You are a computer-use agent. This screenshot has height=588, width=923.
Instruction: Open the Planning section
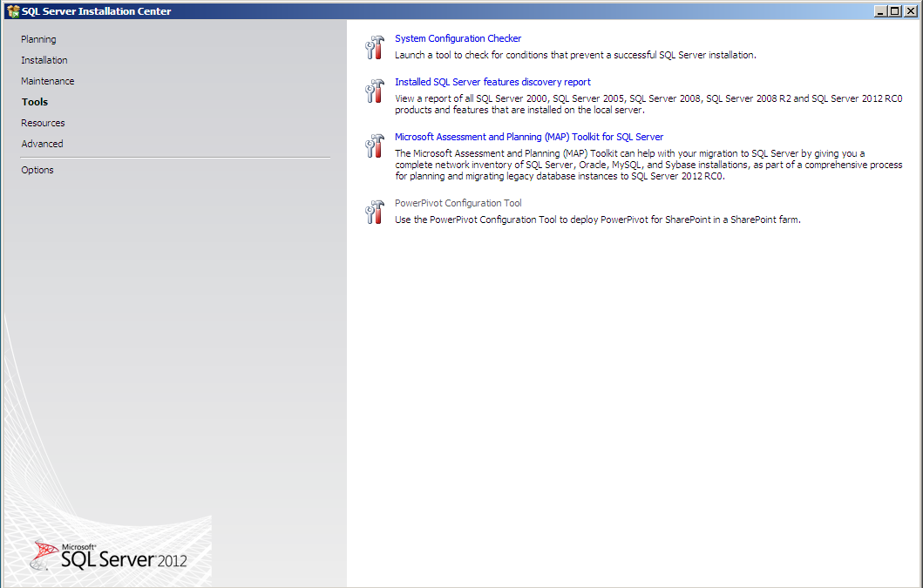tap(37, 38)
